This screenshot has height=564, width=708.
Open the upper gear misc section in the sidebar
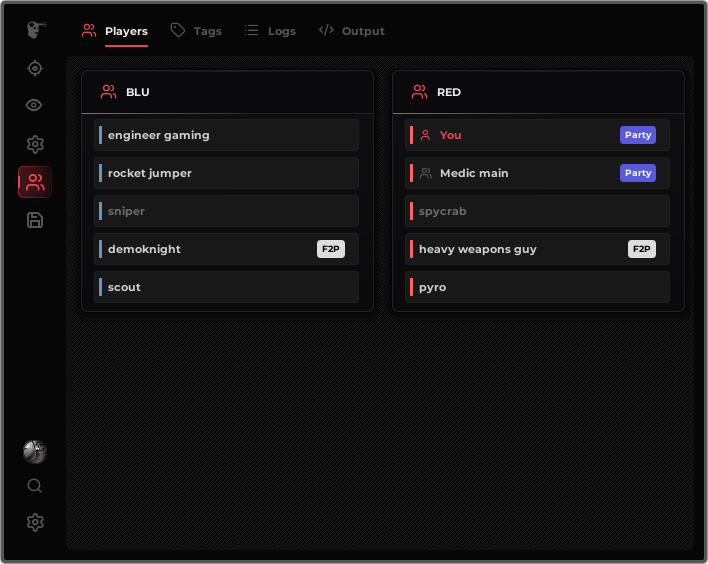[x=35, y=144]
